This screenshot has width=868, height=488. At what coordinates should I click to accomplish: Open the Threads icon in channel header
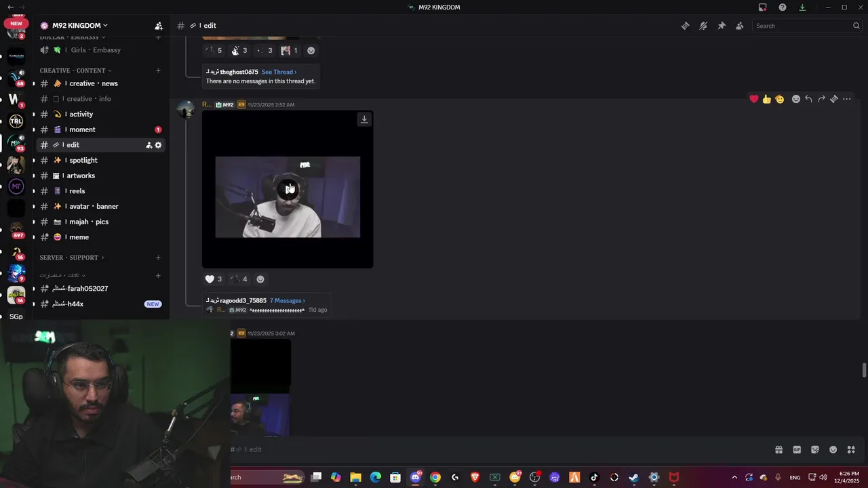[685, 26]
